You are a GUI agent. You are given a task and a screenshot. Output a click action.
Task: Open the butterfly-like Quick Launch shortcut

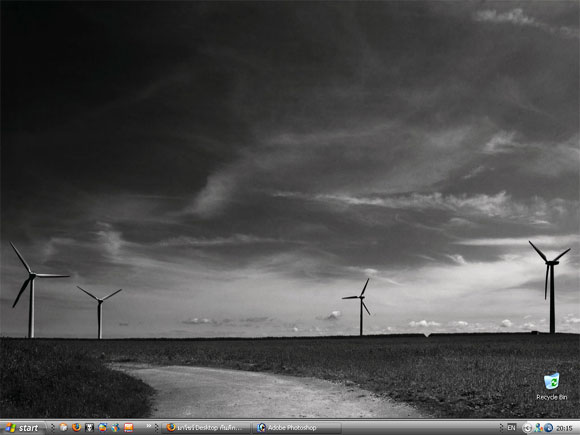pyautogui.click(x=115, y=427)
